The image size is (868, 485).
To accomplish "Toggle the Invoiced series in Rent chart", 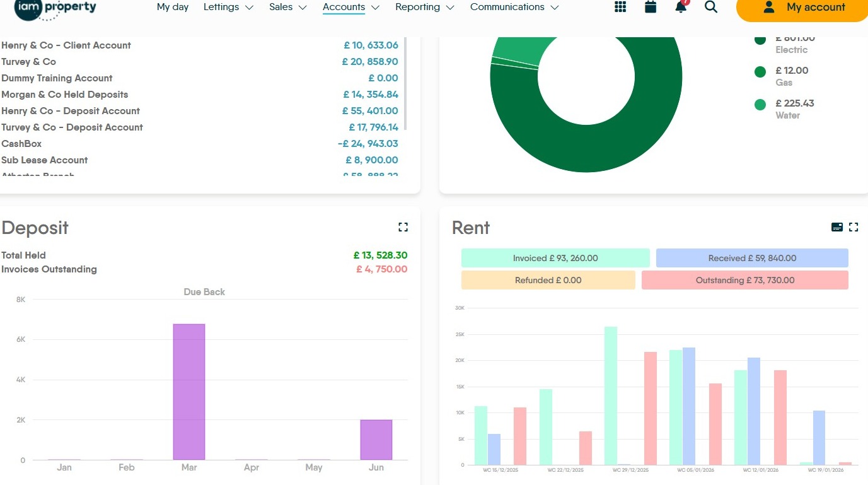I will (x=555, y=258).
